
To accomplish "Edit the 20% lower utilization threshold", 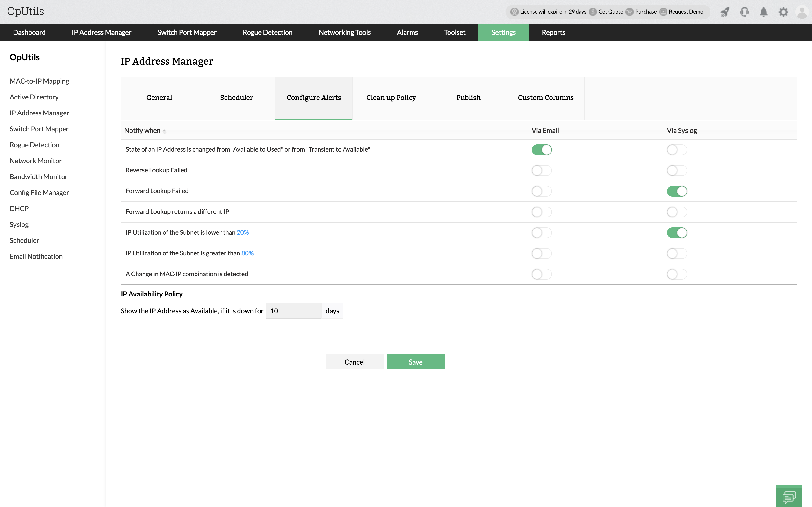I will [x=243, y=232].
